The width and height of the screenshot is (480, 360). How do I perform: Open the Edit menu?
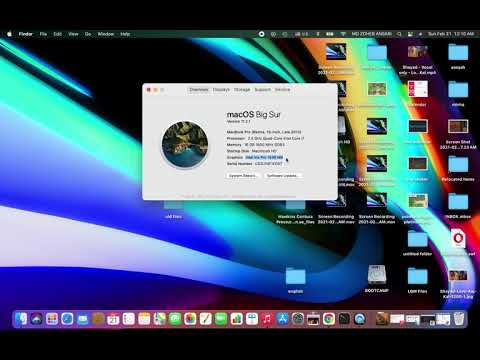[x=58, y=34]
